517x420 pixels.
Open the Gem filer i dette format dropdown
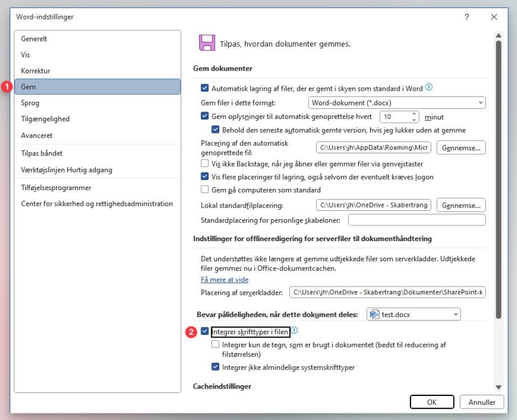pos(480,103)
